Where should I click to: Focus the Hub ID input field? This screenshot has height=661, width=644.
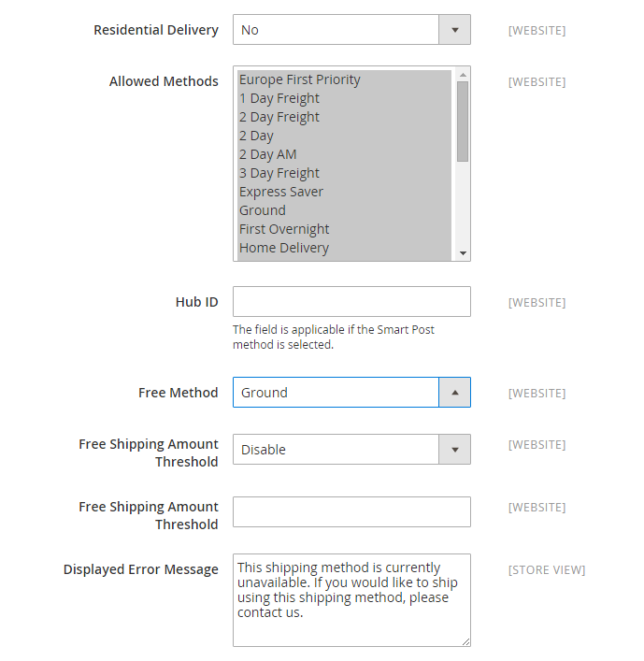(351, 302)
